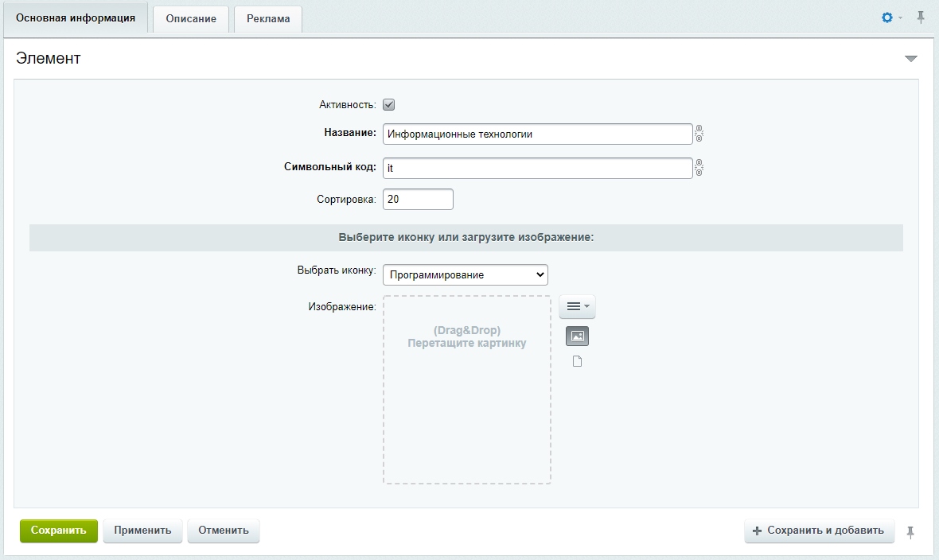Click the Изображение label
Image resolution: width=939 pixels, height=560 pixels.
point(342,307)
